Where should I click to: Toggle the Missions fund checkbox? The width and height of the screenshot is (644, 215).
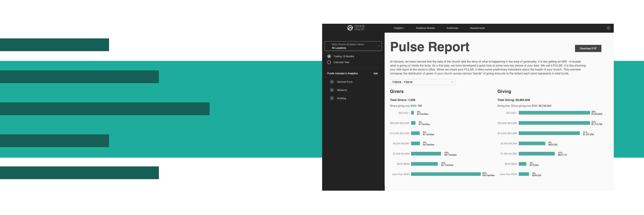[332, 90]
